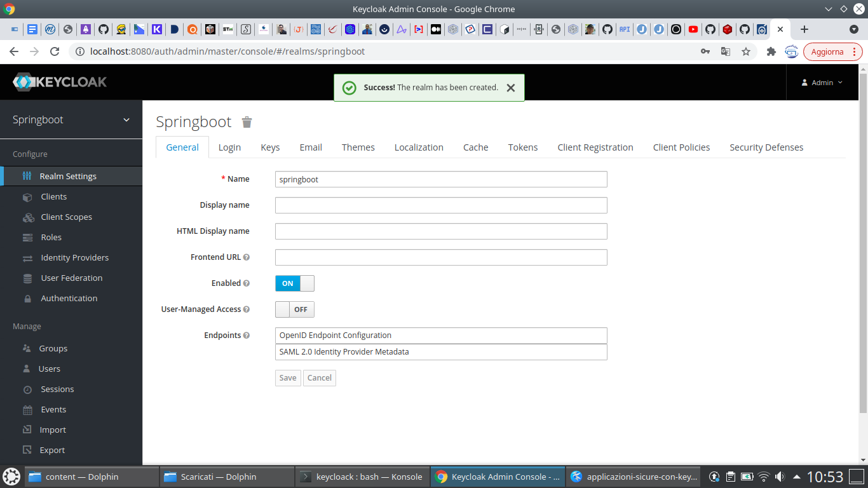This screenshot has width=868, height=488.
Task: Go back with the browser back arrow
Action: pyautogui.click(x=14, y=51)
